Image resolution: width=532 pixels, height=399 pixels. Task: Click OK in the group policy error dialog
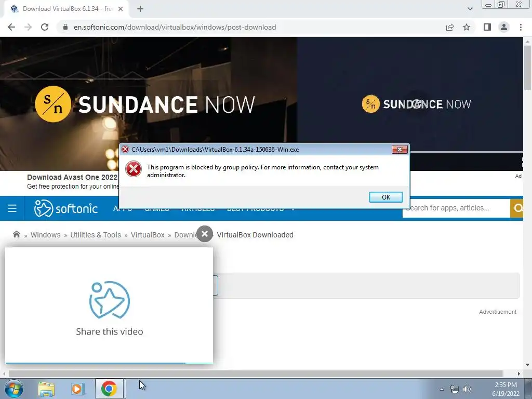(386, 197)
